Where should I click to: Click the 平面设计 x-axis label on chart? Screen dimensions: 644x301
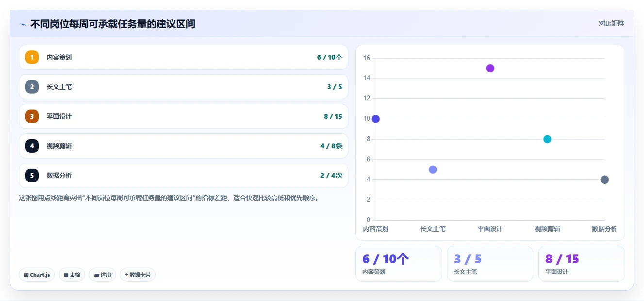(x=490, y=229)
